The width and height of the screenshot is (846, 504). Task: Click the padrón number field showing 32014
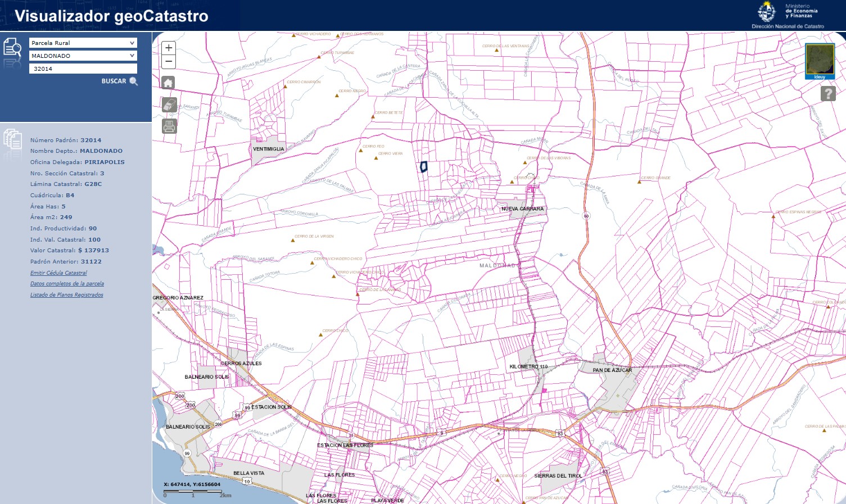coord(83,69)
